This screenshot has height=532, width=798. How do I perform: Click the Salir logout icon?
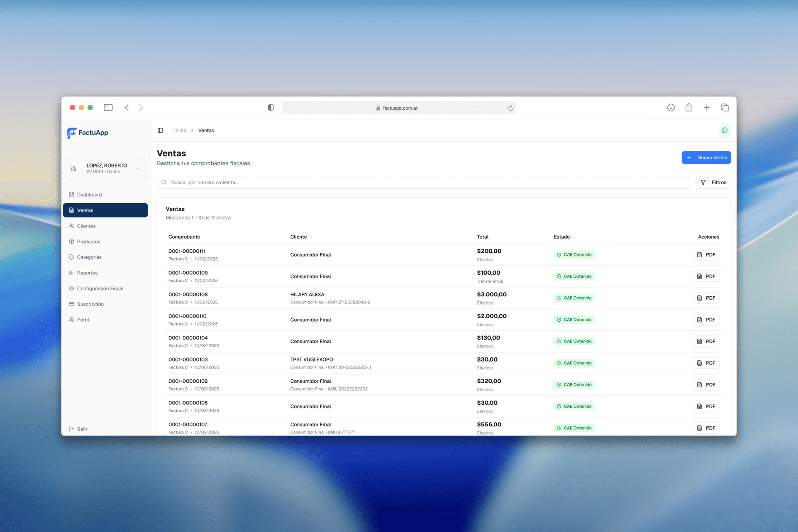click(71, 429)
